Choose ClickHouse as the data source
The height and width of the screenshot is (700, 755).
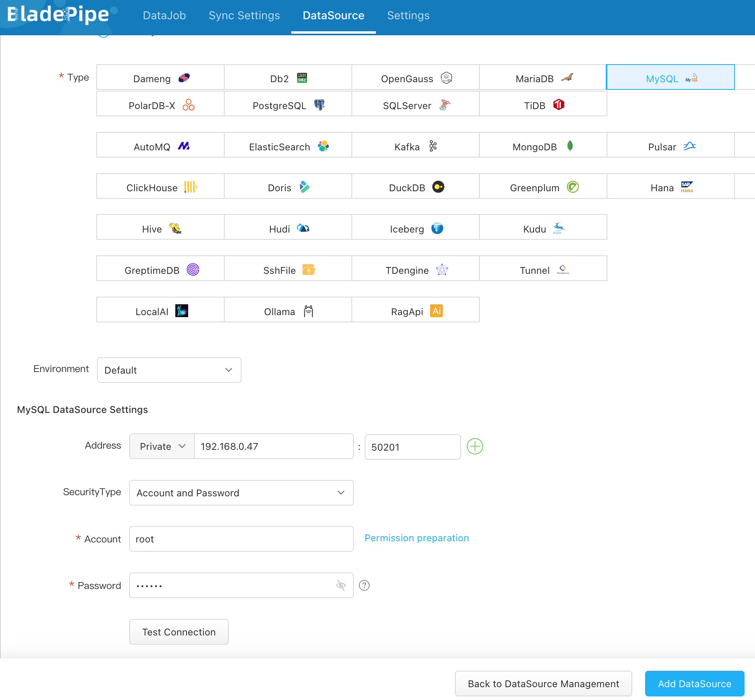(x=160, y=187)
